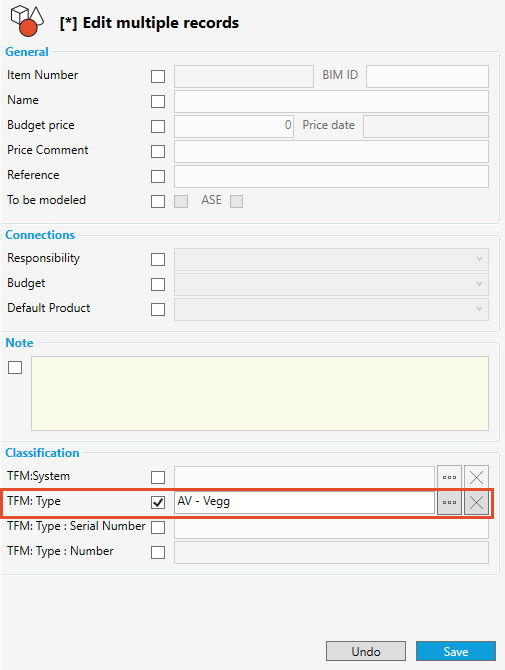
Task: Click the Save button
Action: click(456, 651)
